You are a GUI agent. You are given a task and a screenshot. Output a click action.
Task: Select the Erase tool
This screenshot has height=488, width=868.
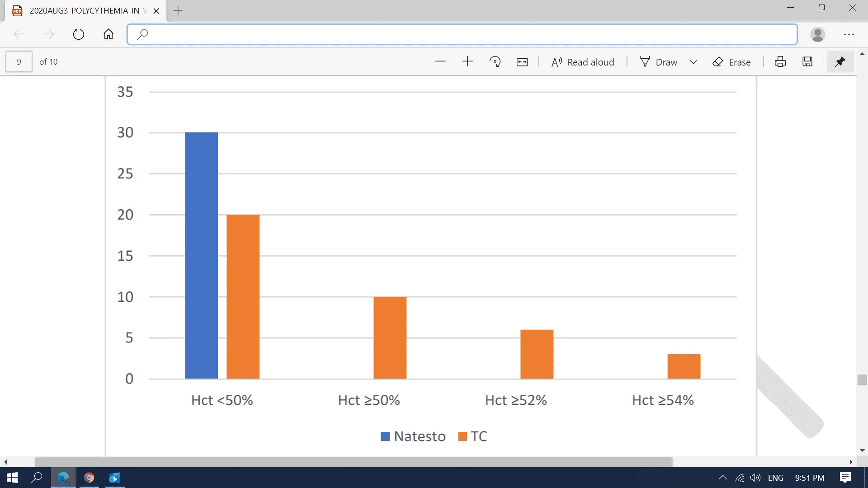pyautogui.click(x=731, y=62)
